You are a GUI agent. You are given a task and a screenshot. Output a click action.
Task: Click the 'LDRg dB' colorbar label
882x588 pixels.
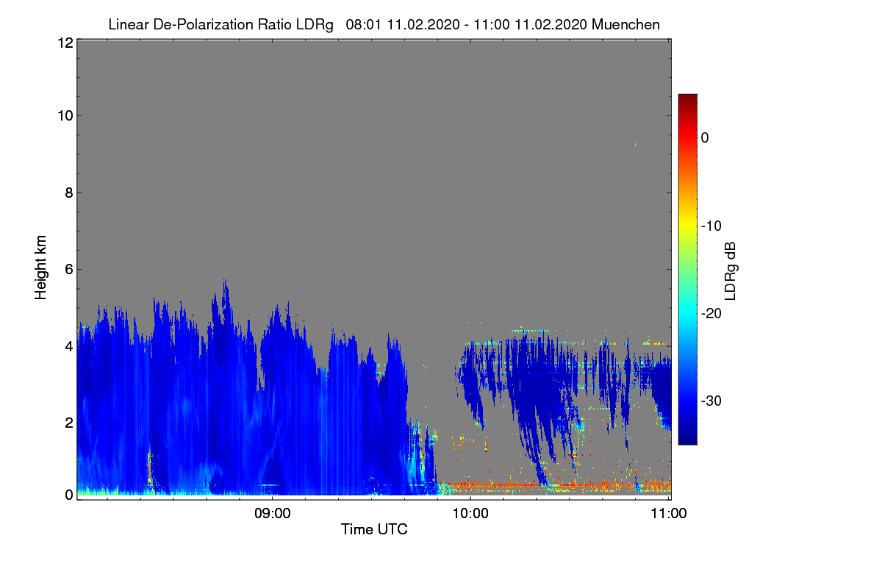(731, 270)
